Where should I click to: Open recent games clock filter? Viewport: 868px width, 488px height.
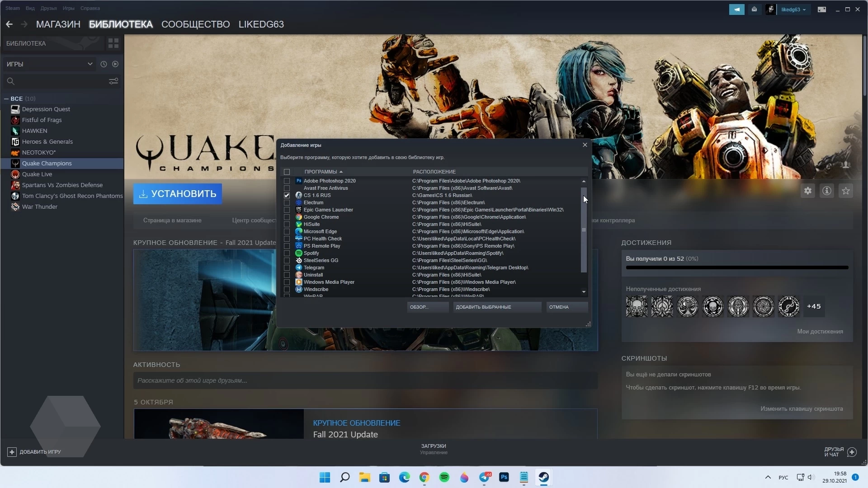coord(104,64)
